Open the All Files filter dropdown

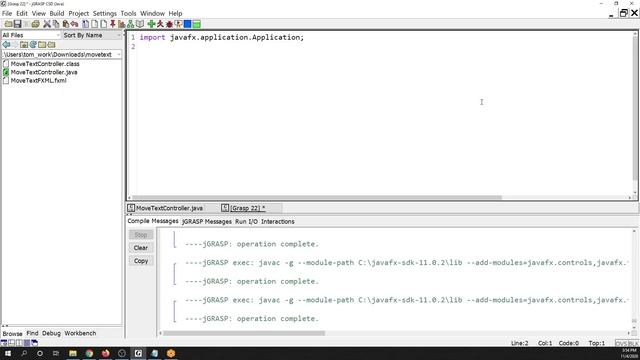[31, 35]
